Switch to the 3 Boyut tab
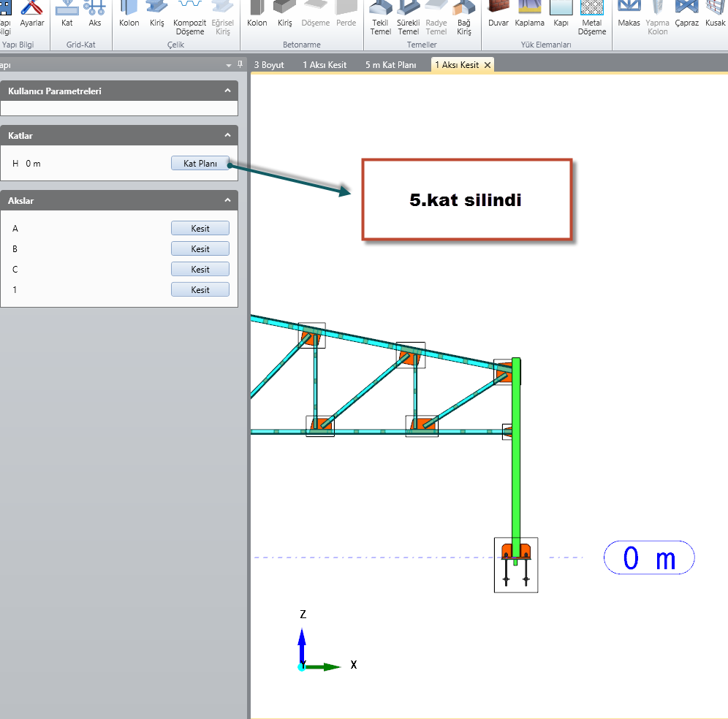 [x=269, y=65]
